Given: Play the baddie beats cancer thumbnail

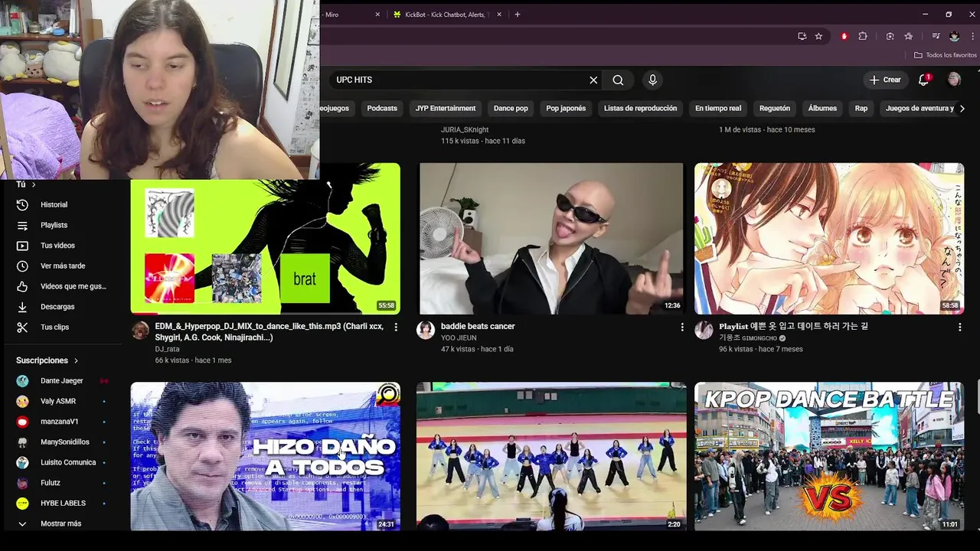Looking at the screenshot, I should click(x=551, y=238).
